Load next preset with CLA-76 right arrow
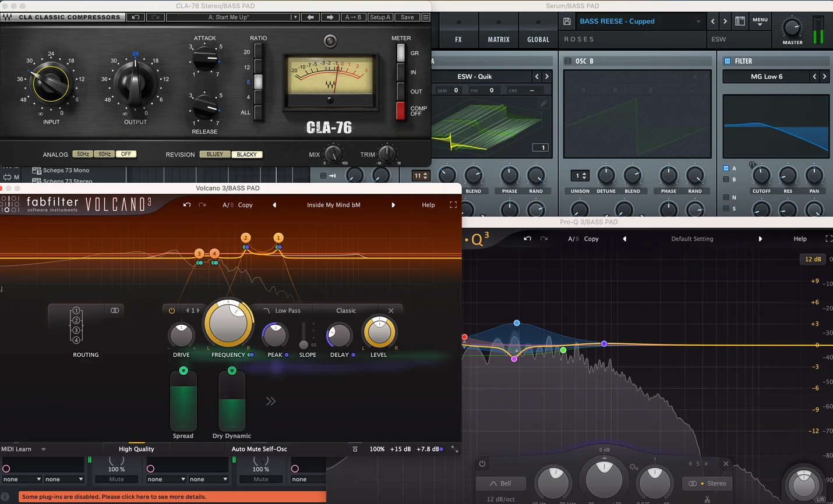 coord(330,17)
